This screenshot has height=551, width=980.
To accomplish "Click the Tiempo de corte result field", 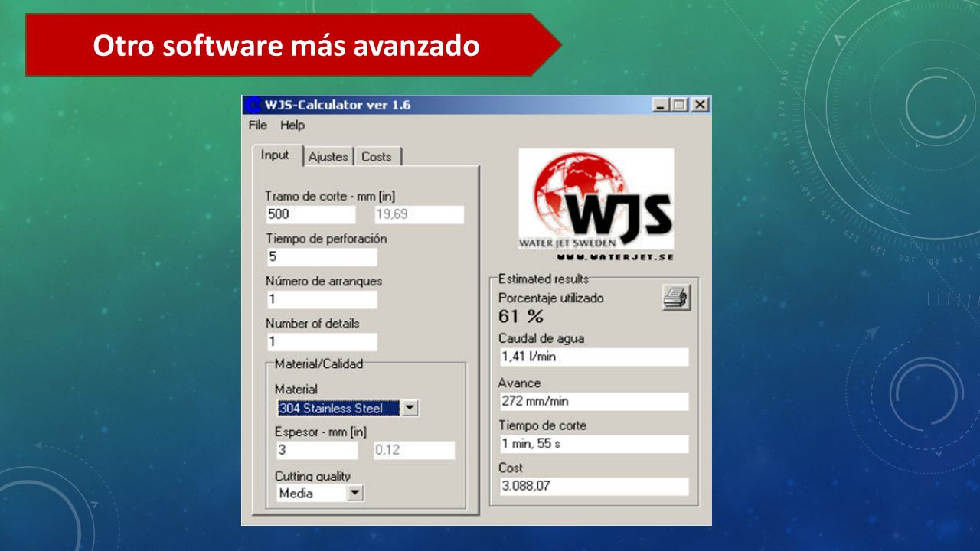I will tap(593, 444).
